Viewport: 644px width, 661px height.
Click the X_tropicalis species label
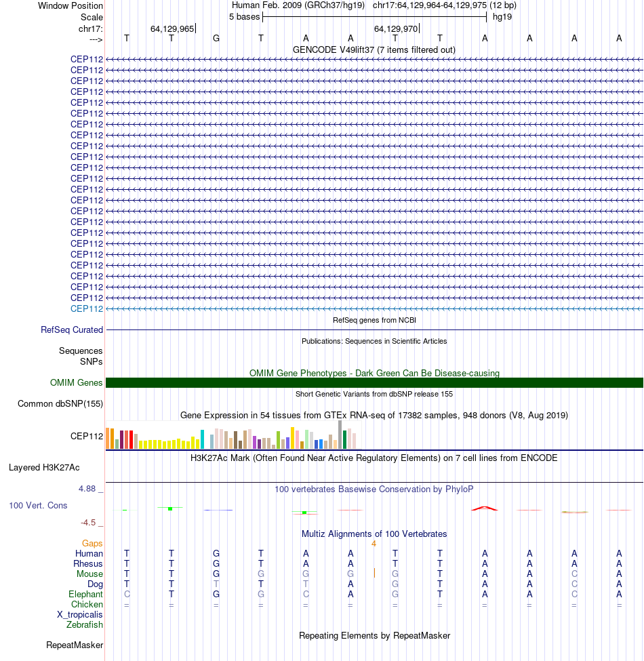tap(80, 615)
